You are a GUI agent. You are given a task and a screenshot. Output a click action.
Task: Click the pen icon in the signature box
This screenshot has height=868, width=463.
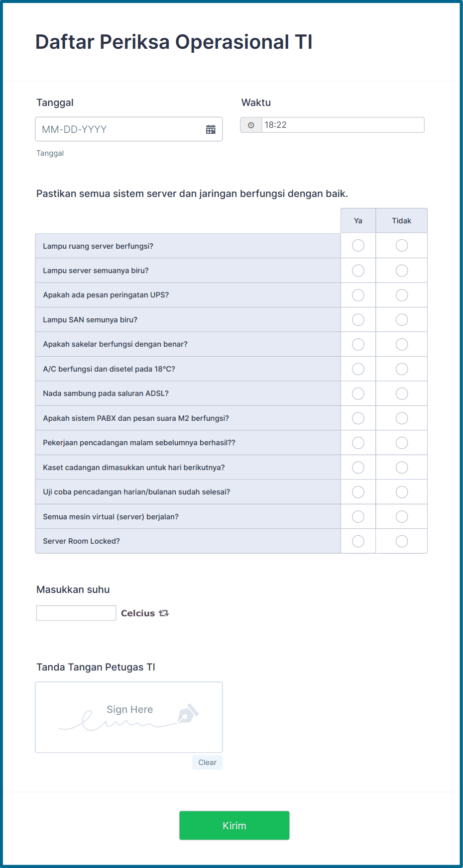tap(188, 714)
